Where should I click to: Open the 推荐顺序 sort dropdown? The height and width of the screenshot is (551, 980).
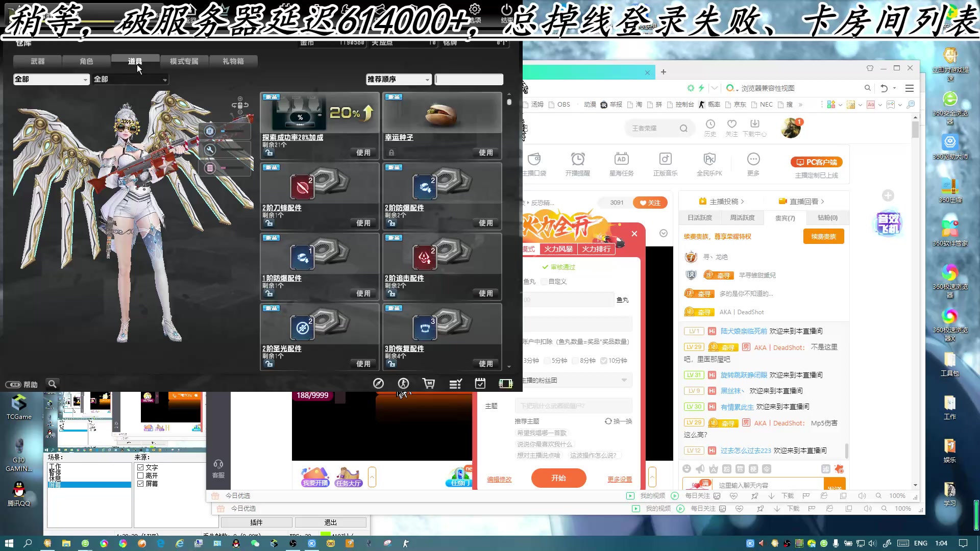coord(399,79)
